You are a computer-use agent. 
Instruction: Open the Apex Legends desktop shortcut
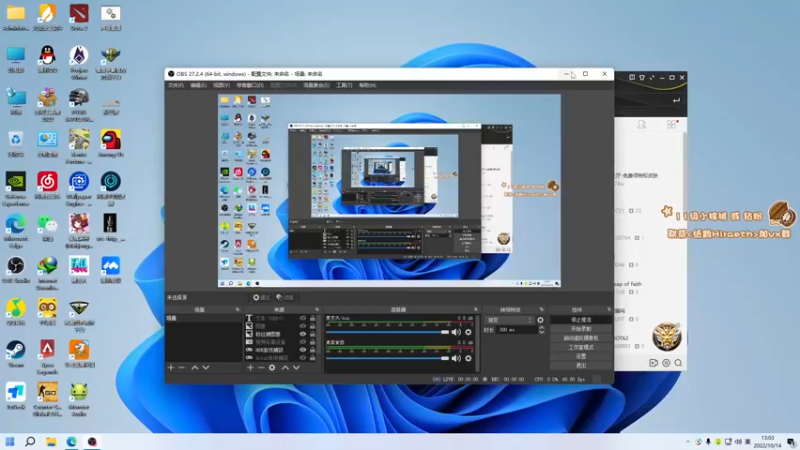tap(47, 357)
